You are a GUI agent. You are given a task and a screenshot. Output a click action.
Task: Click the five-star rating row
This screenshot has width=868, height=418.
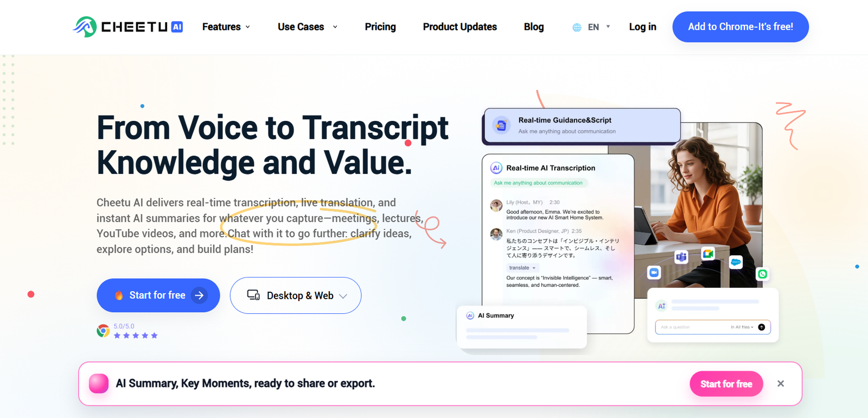click(x=136, y=336)
